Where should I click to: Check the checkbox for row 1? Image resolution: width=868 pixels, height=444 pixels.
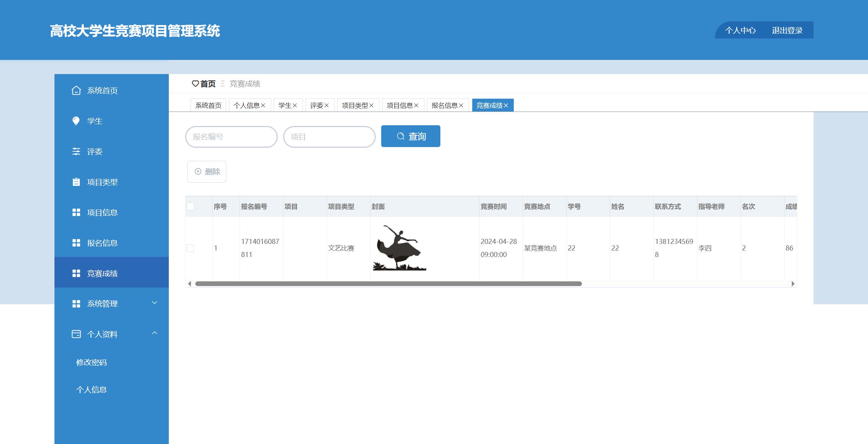[190, 248]
